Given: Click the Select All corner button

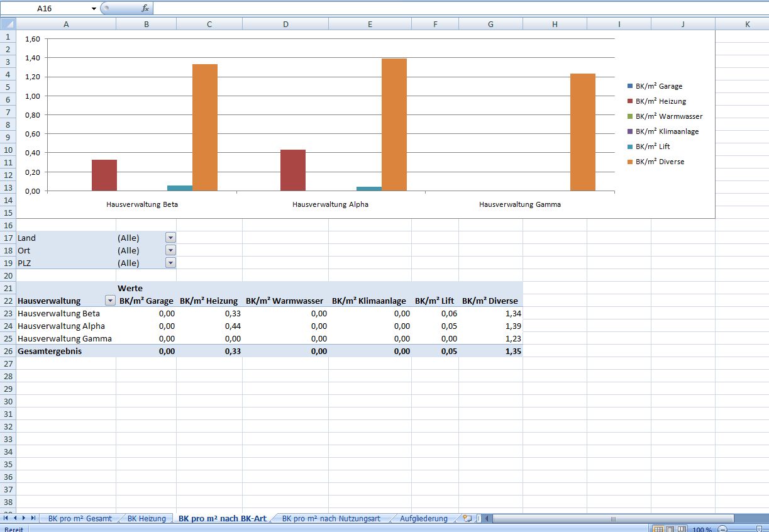Looking at the screenshot, I should pos(8,24).
